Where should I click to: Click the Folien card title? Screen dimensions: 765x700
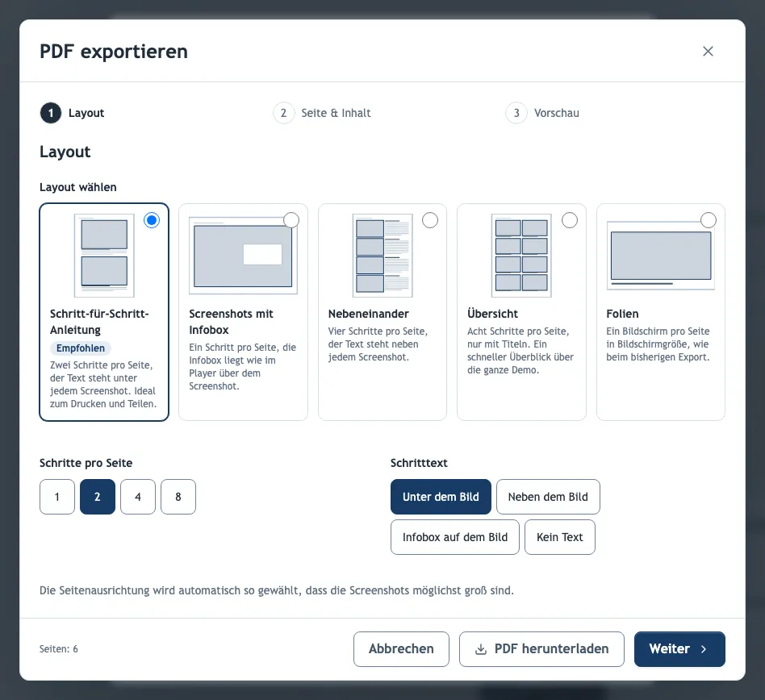click(622, 314)
